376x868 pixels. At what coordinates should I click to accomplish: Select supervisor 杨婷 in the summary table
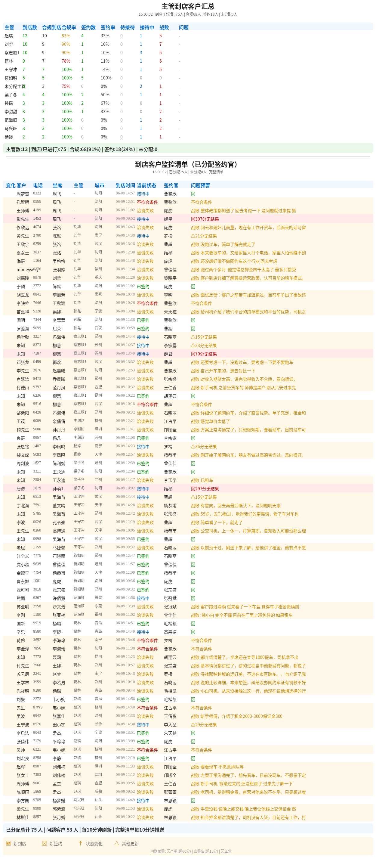coord(9,137)
